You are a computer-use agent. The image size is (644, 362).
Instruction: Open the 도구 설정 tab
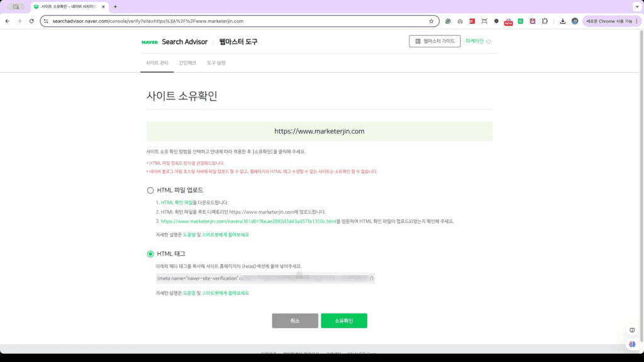(216, 63)
